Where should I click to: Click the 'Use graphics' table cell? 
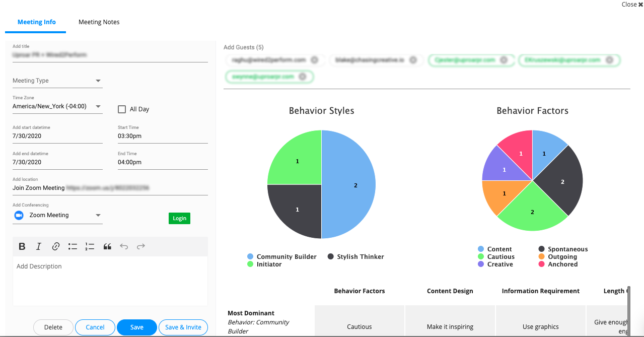pyautogui.click(x=541, y=321)
